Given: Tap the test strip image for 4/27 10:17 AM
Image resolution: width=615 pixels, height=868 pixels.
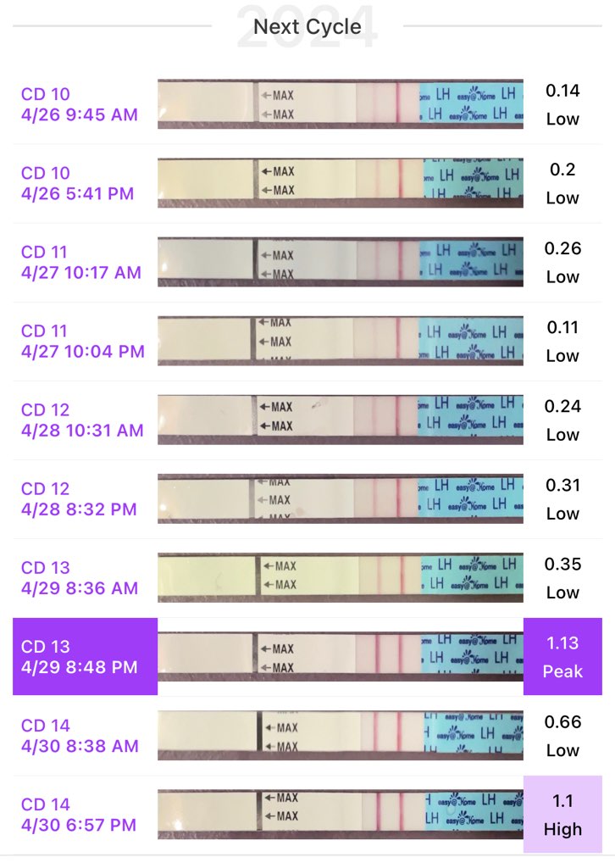Looking at the screenshot, I should (x=340, y=262).
